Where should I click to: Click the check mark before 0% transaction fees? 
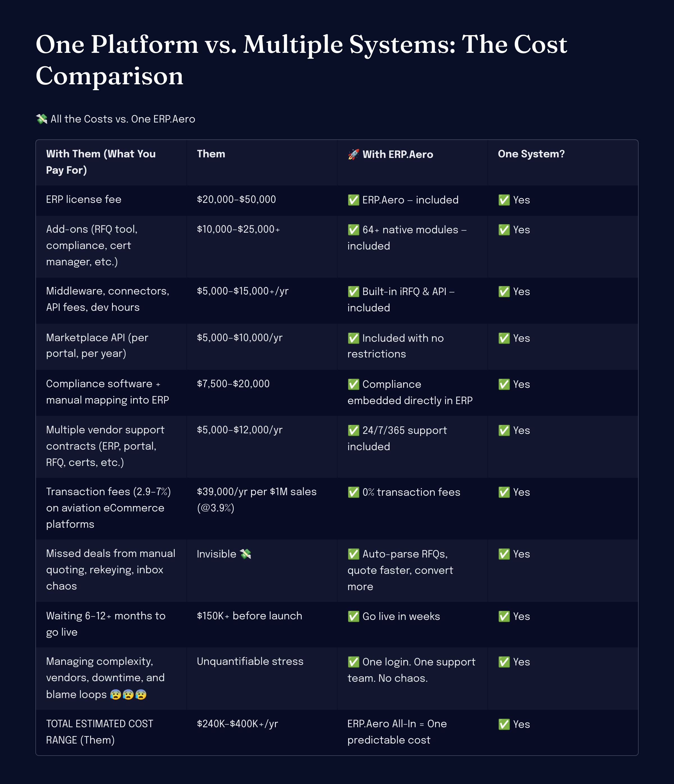click(x=353, y=492)
